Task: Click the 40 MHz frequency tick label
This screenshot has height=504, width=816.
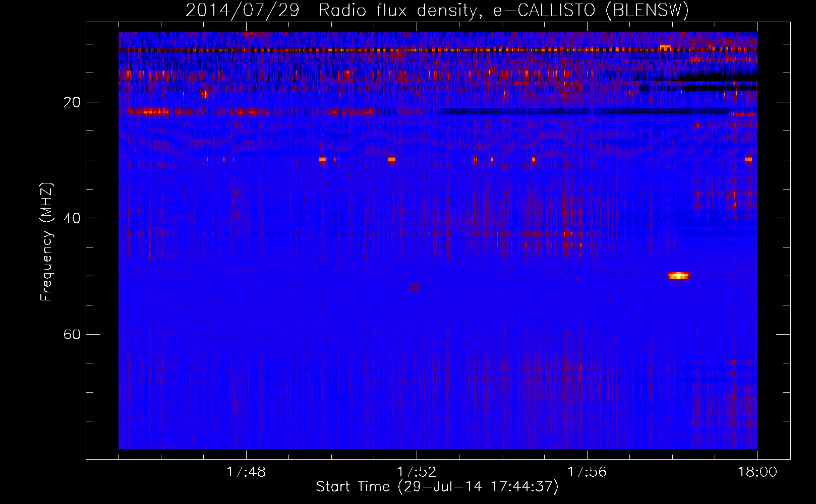Action: coord(72,218)
